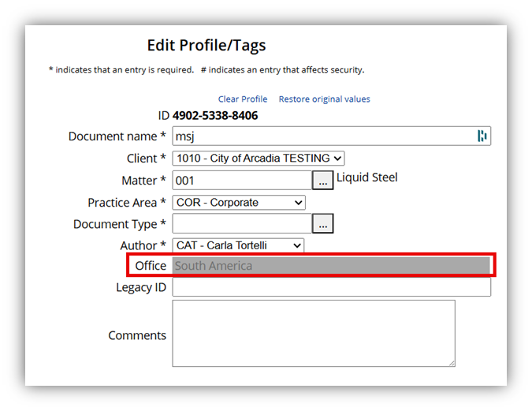Click the Comments box resize handle
The width and height of the screenshot is (532, 411).
[452, 363]
